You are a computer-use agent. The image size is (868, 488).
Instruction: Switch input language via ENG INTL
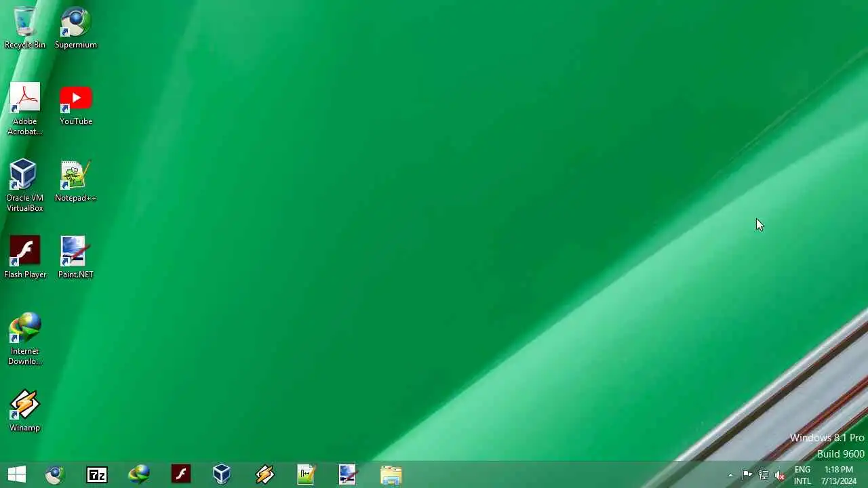[x=802, y=475]
